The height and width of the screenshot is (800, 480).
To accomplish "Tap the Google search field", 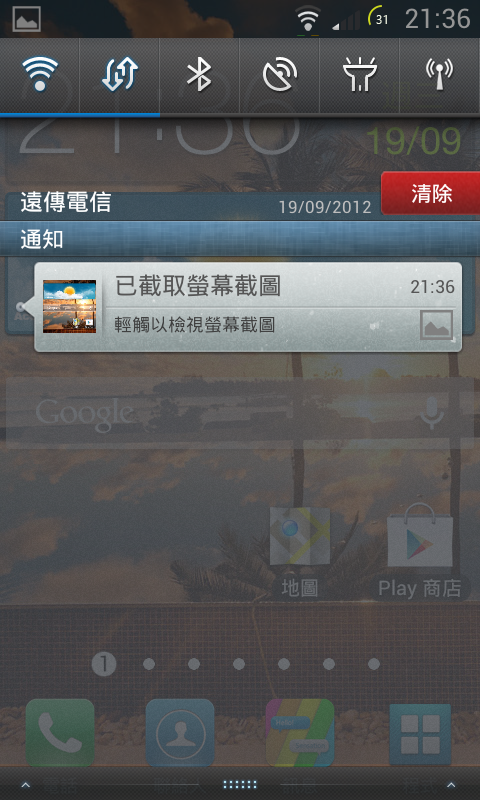I will [x=240, y=413].
